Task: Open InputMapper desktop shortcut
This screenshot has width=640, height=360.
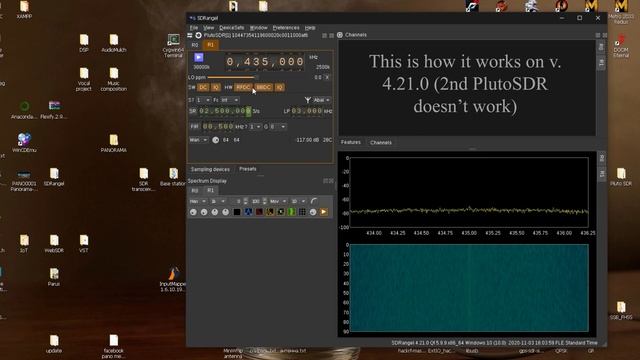Action: [x=173, y=280]
